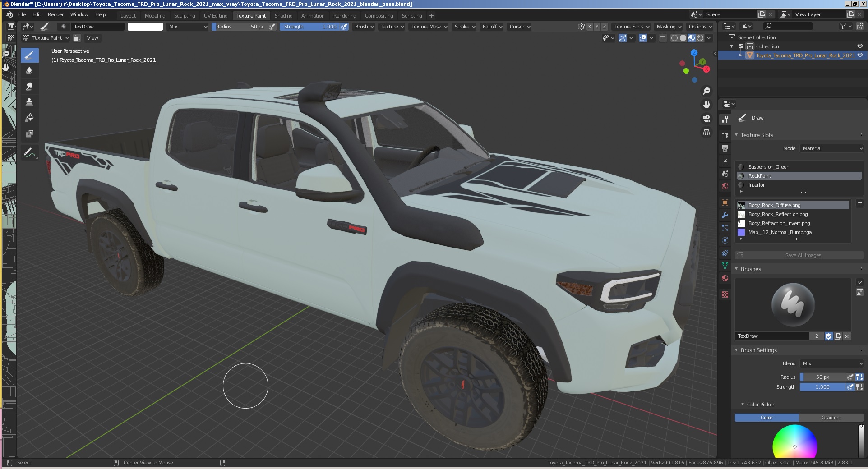Open the Masking dropdown

click(669, 27)
